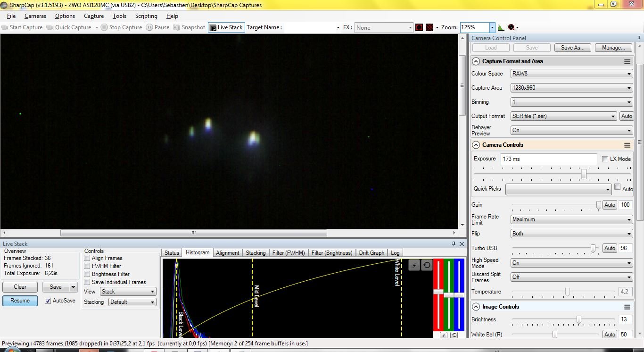
Task: Toggle the red reticule overlay icon
Action: [429, 27]
